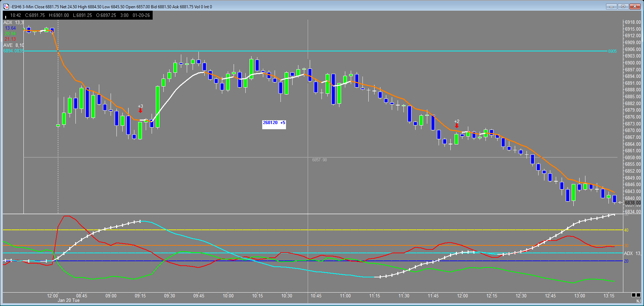This screenshot has height=306, width=644.
Task: Click the small white cursor marker before 10:42
Action: point(6,16)
